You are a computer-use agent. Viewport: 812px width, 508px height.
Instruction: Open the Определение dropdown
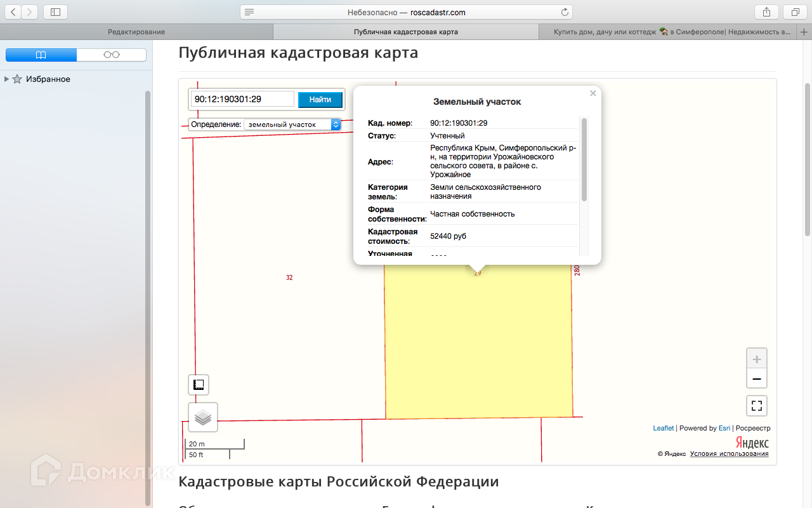pos(292,124)
